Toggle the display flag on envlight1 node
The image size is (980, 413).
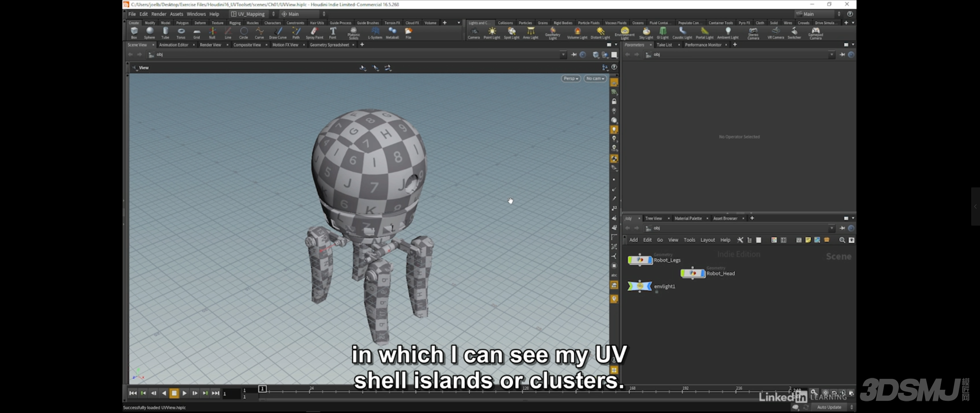tap(649, 286)
